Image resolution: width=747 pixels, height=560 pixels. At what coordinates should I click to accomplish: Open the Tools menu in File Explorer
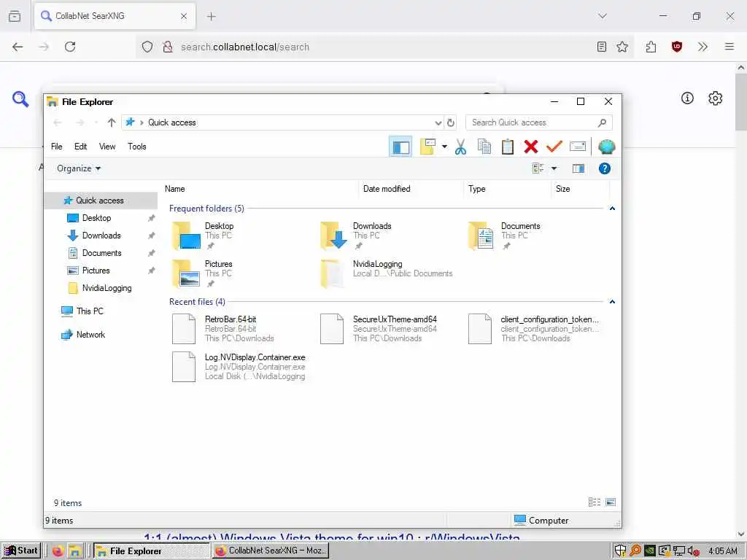[x=136, y=147]
